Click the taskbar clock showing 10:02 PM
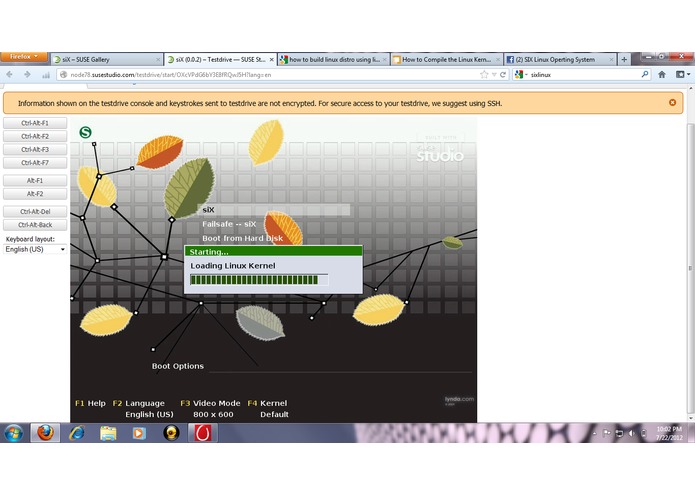 pyautogui.click(x=669, y=433)
